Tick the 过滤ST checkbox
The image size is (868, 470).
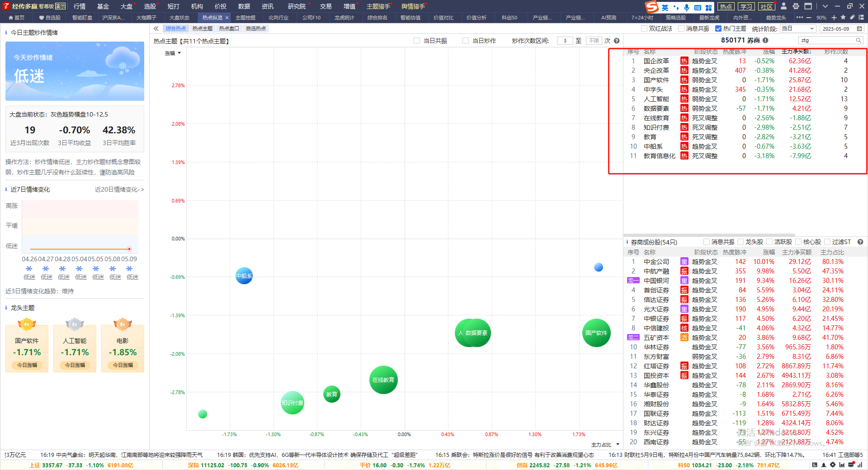click(x=827, y=242)
